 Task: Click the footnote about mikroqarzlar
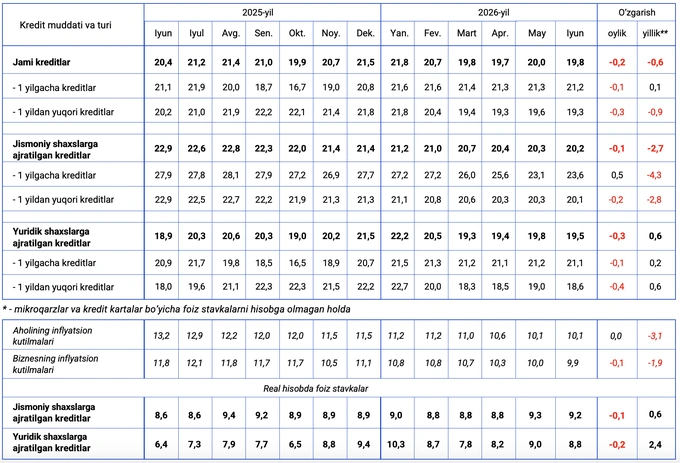[177, 309]
